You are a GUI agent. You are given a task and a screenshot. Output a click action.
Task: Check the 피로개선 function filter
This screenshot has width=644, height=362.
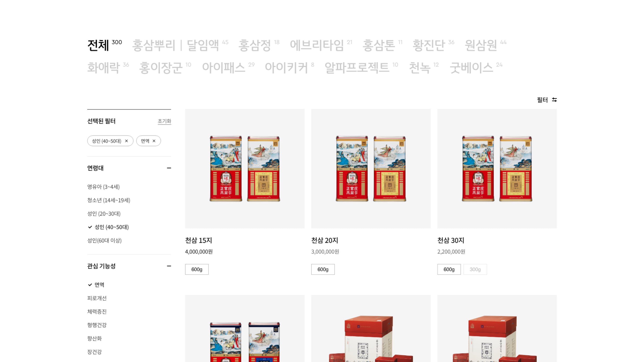(97, 298)
